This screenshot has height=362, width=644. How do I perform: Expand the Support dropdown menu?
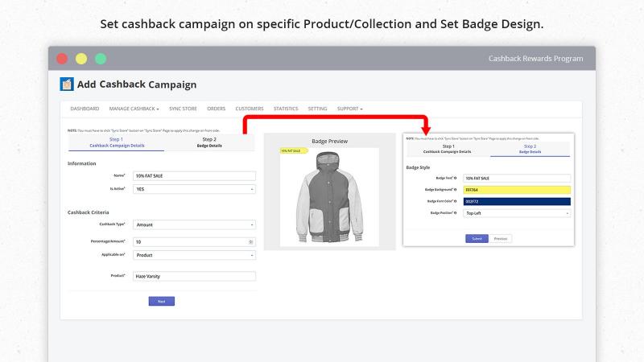[350, 109]
